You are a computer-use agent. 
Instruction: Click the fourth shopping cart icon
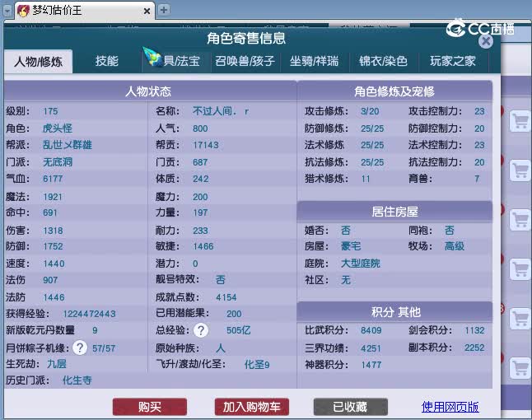point(520,269)
